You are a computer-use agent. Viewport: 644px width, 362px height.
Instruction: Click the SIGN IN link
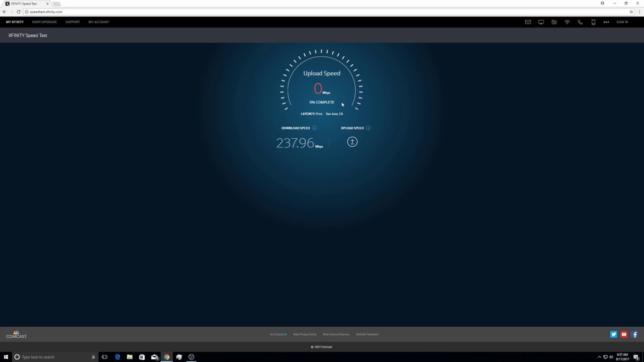coord(622,22)
